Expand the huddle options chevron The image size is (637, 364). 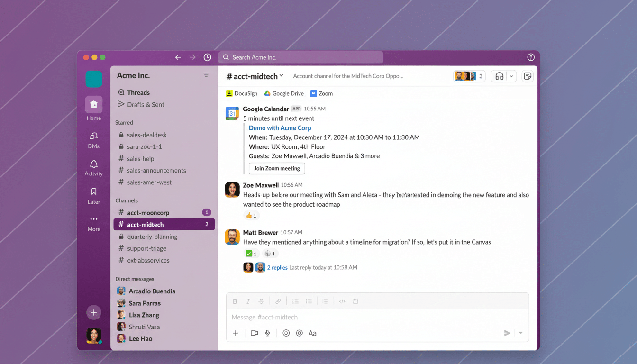pyautogui.click(x=511, y=76)
